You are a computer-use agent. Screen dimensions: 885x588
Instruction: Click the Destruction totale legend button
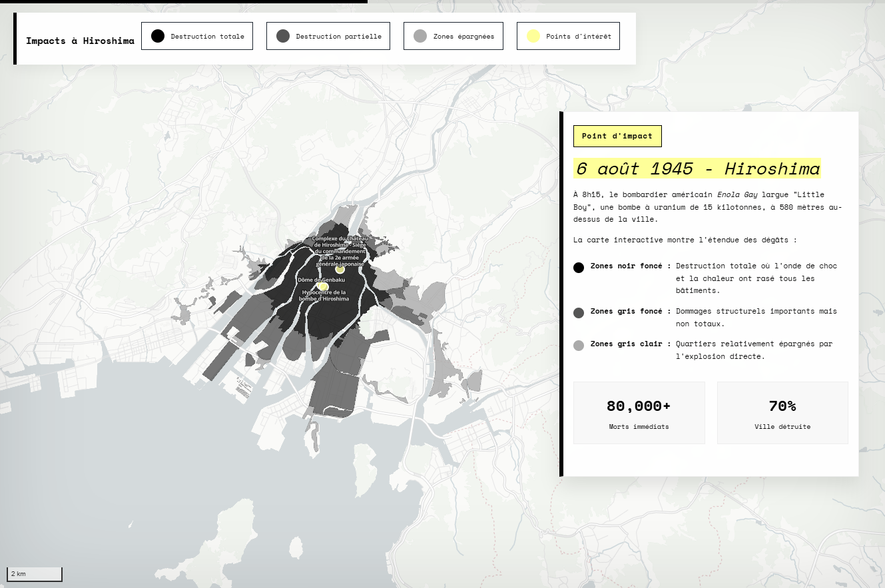(x=197, y=36)
